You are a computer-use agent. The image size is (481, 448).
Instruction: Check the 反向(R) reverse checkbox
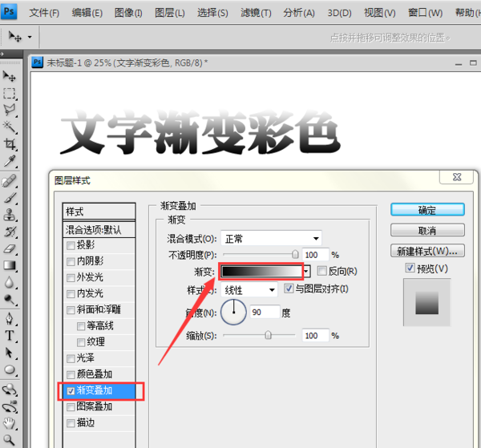click(321, 271)
